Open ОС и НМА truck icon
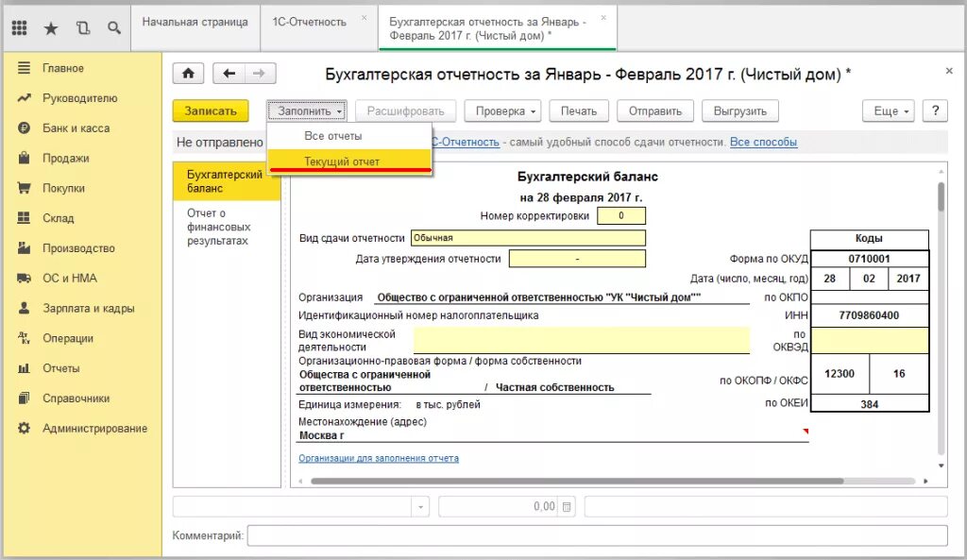Viewport: 967px width, 560px height. point(24,279)
